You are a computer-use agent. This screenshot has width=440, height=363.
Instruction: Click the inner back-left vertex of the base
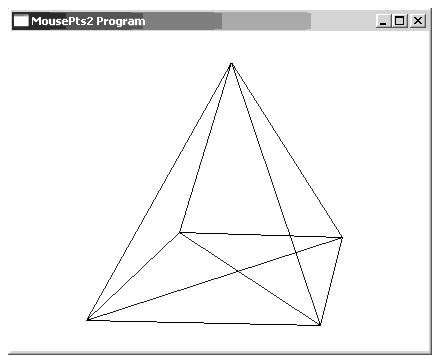point(180,232)
